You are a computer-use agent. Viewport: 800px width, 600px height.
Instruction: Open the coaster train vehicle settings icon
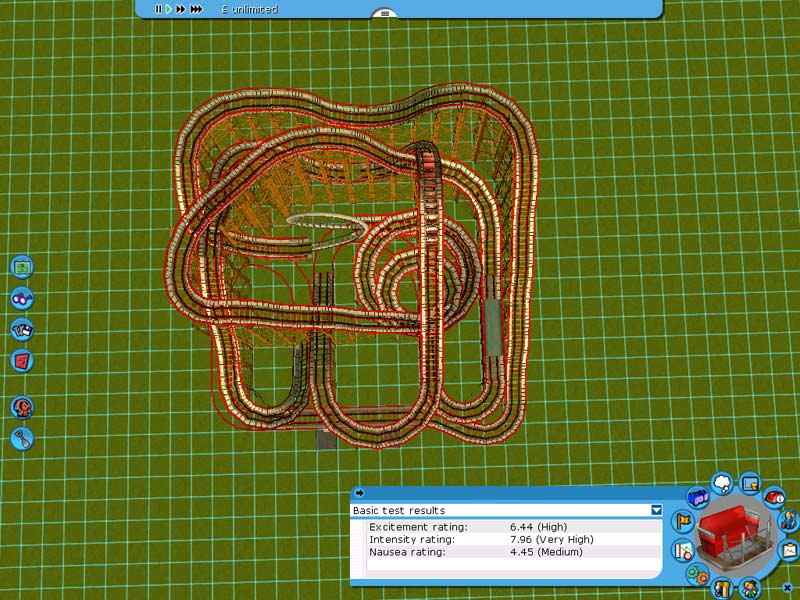pos(698,497)
